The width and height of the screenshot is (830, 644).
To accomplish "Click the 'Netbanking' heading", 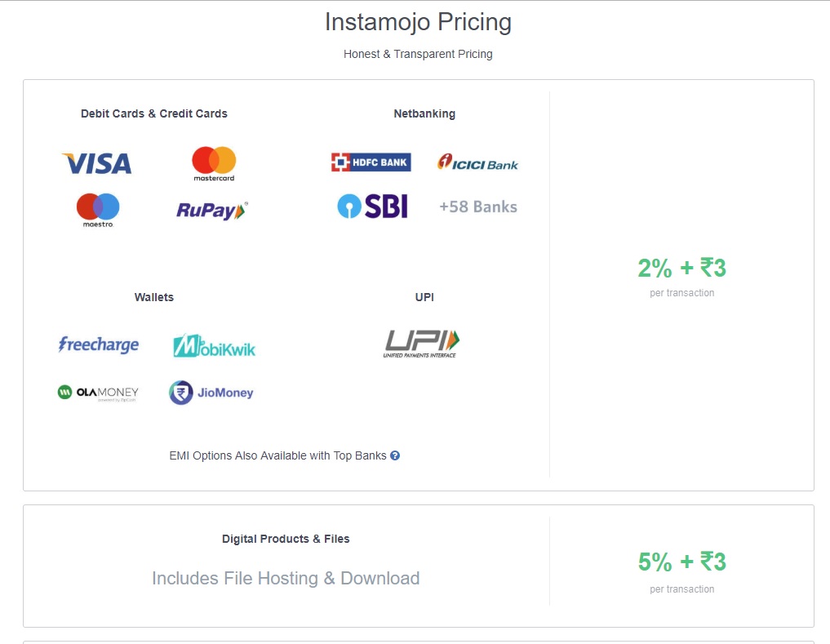I will 424,113.
